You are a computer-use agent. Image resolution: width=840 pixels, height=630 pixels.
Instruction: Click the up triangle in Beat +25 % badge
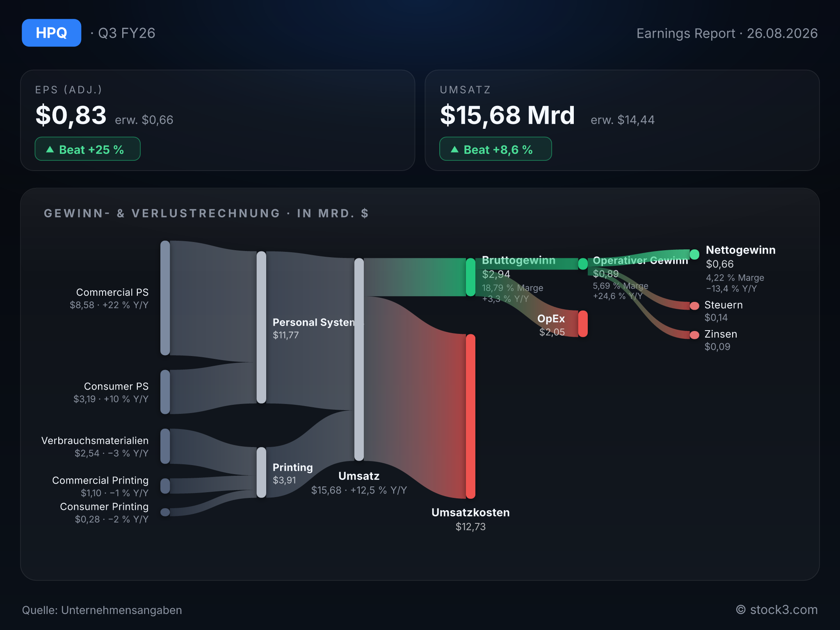pos(50,149)
